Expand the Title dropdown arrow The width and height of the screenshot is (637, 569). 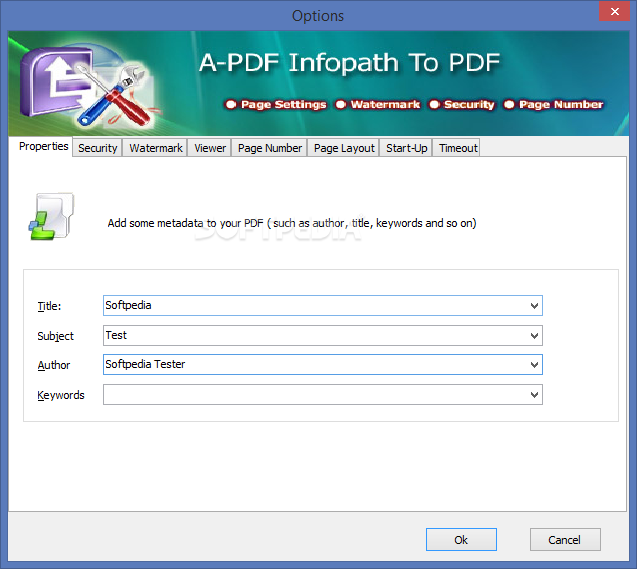pos(534,305)
